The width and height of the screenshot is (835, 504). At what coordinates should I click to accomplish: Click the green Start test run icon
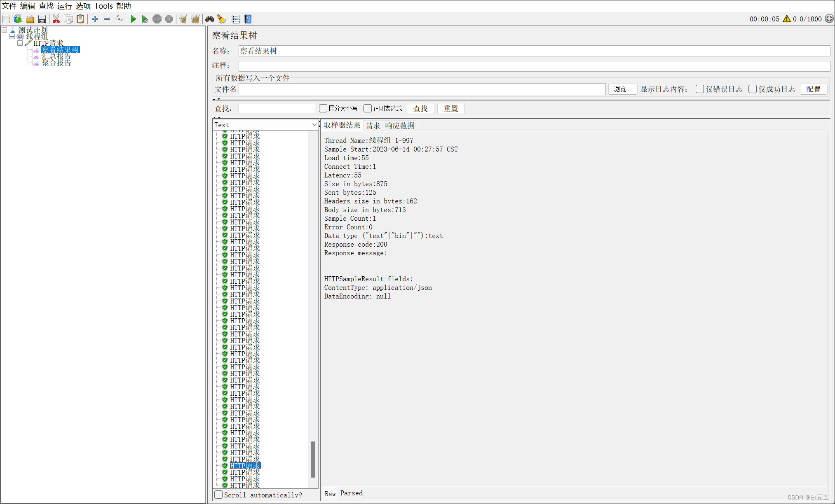(x=133, y=19)
